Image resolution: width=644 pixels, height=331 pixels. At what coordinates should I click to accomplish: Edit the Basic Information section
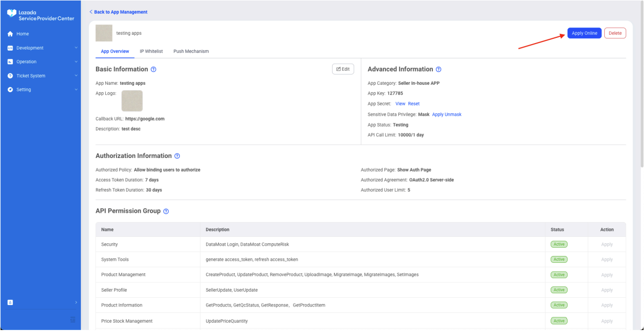click(343, 69)
